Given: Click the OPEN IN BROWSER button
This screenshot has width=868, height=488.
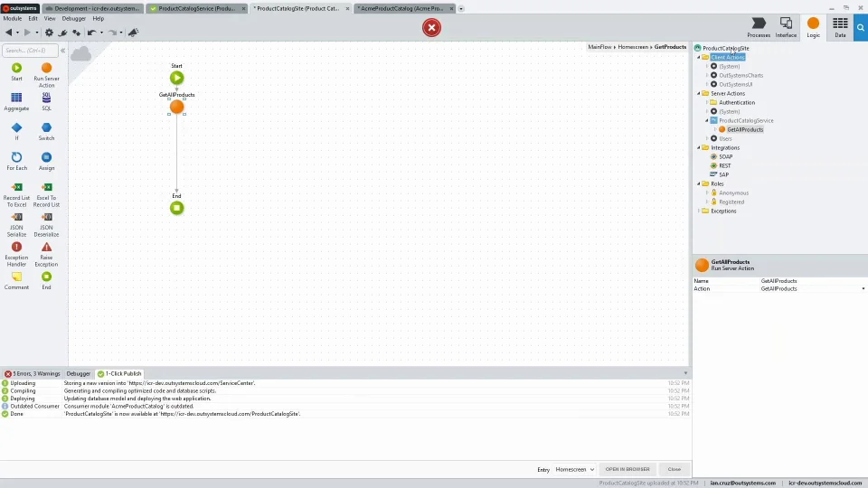Looking at the screenshot, I should point(627,469).
